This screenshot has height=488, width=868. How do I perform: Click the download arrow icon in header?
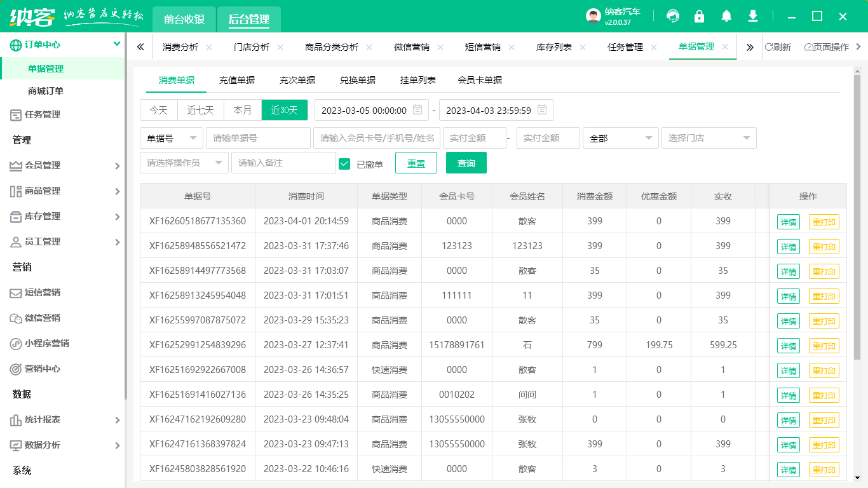point(753,17)
